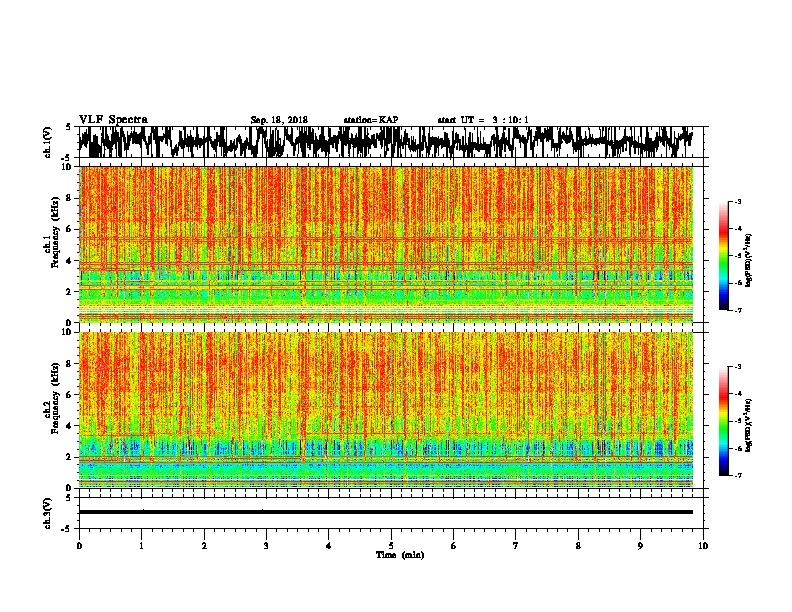The width and height of the screenshot is (792, 612).
Task: Click tick label '5' on the time axis
Action: (x=391, y=546)
